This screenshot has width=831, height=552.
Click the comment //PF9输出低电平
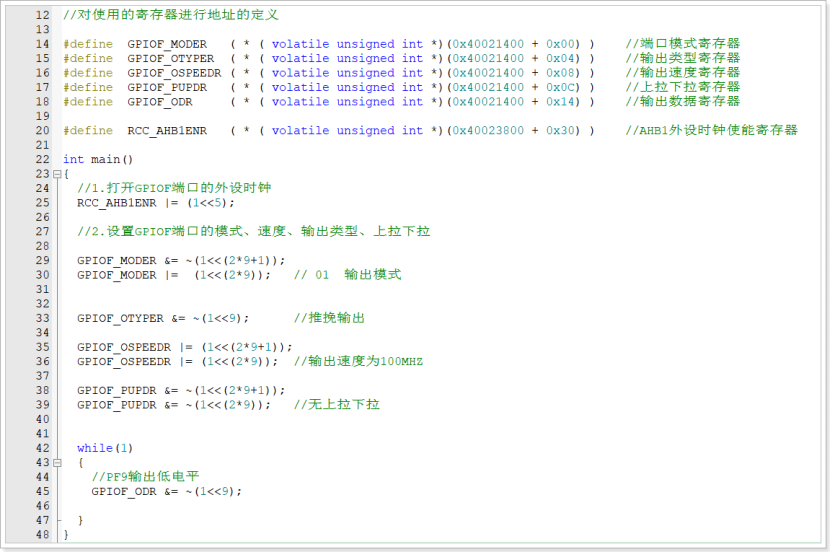pos(145,476)
